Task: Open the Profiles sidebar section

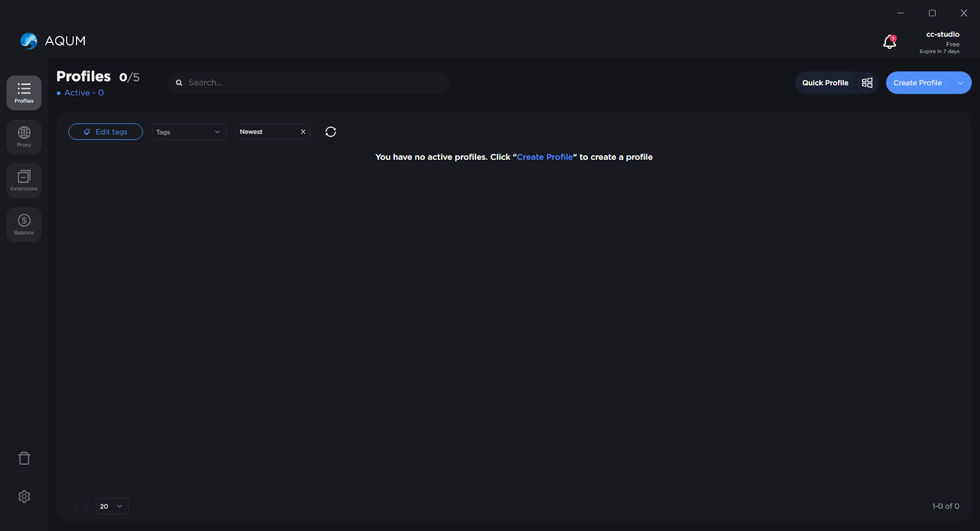Action: click(24, 92)
